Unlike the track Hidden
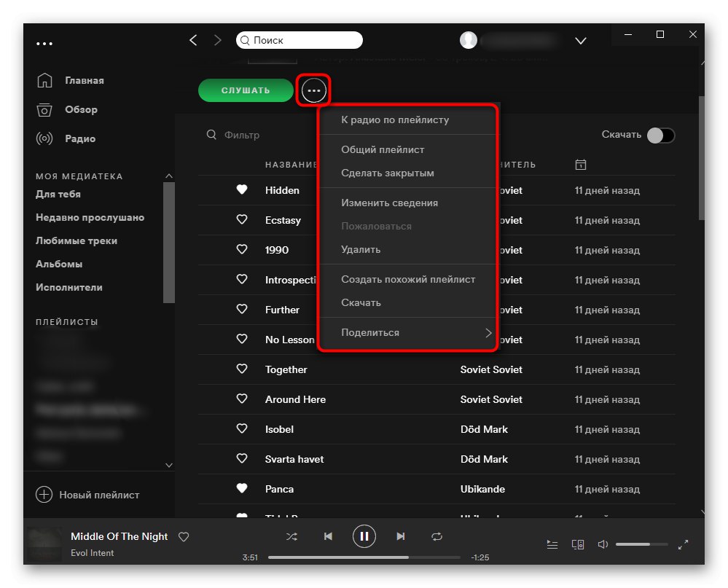Image resolution: width=728 pixels, height=588 pixels. pos(242,189)
